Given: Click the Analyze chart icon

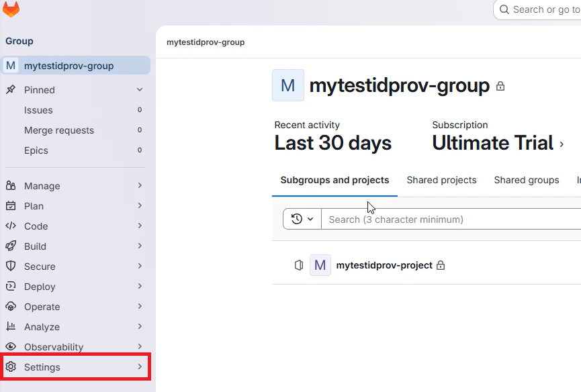Looking at the screenshot, I should coord(11,326).
